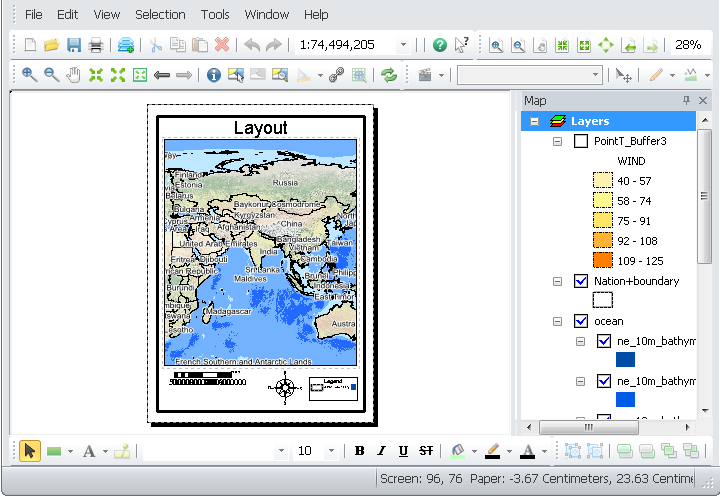
Task: Toggle the ocean layer checkbox
Action: click(581, 321)
